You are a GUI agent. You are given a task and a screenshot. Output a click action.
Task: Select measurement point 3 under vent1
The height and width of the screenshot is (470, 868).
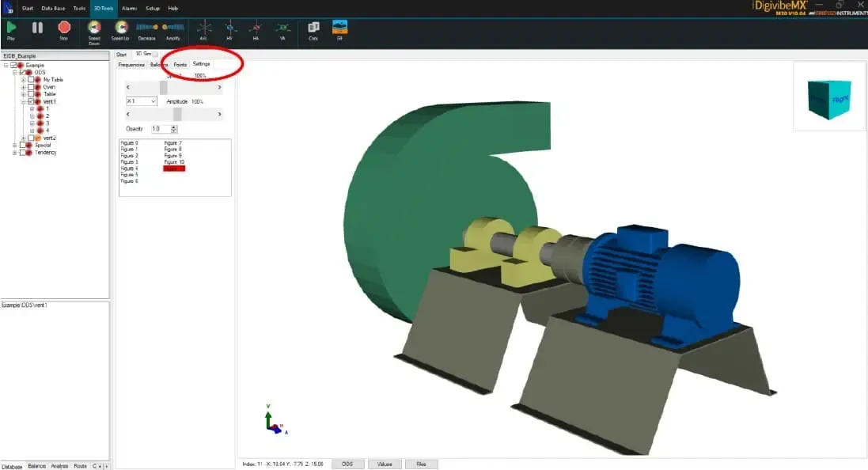point(47,123)
